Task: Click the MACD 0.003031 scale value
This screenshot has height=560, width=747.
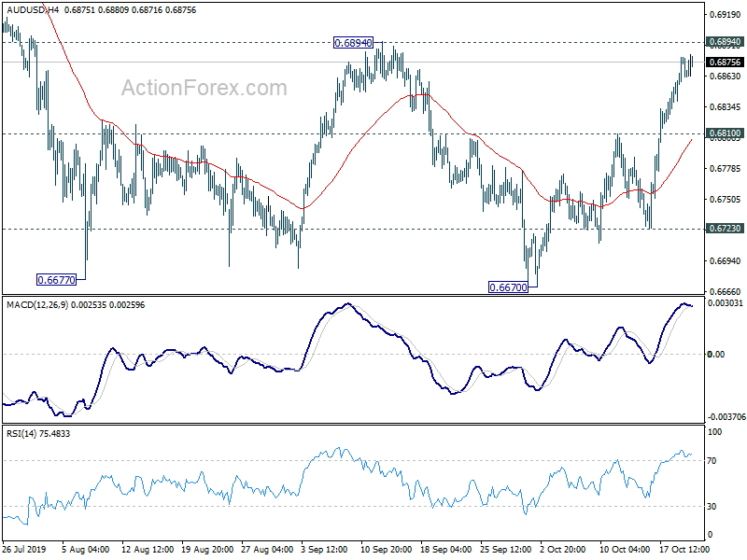Action: pyautogui.click(x=726, y=302)
